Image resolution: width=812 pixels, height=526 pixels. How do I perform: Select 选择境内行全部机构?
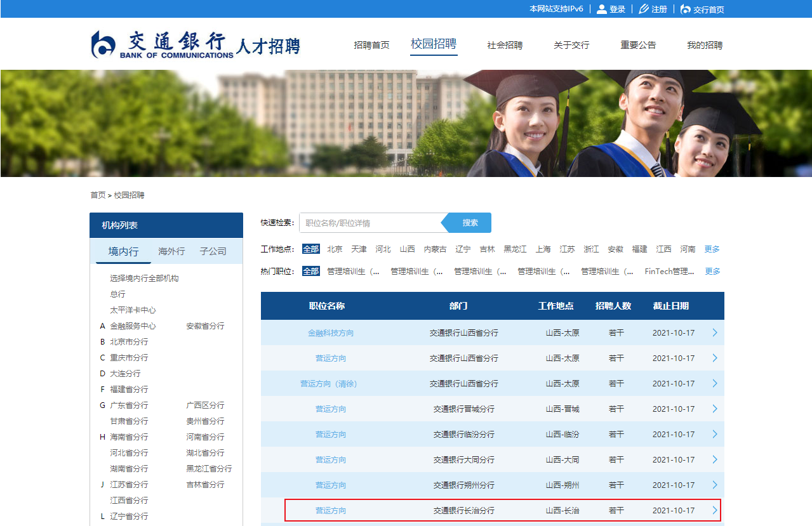(x=144, y=279)
